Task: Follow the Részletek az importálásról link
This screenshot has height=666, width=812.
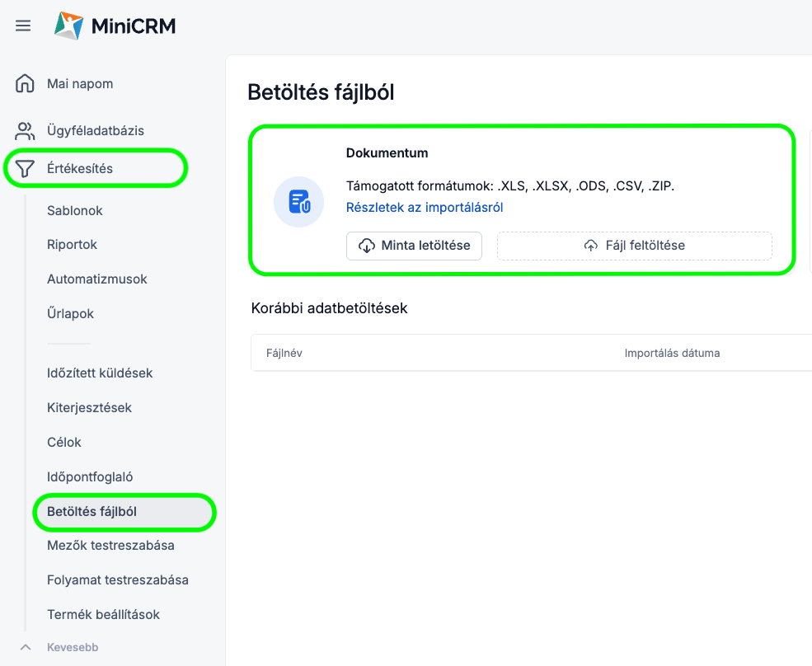Action: click(425, 208)
